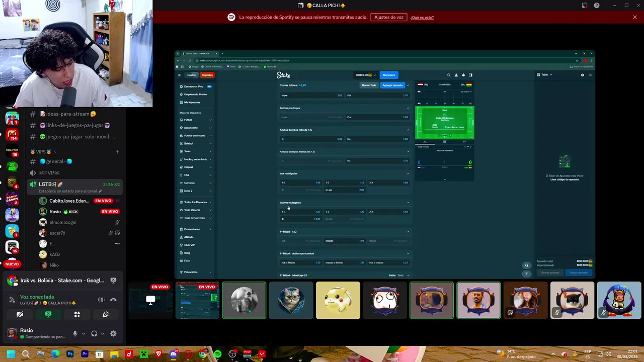644x362 pixels.
Task: Open the Stake hamburger menu
Action: pyautogui.click(x=179, y=75)
